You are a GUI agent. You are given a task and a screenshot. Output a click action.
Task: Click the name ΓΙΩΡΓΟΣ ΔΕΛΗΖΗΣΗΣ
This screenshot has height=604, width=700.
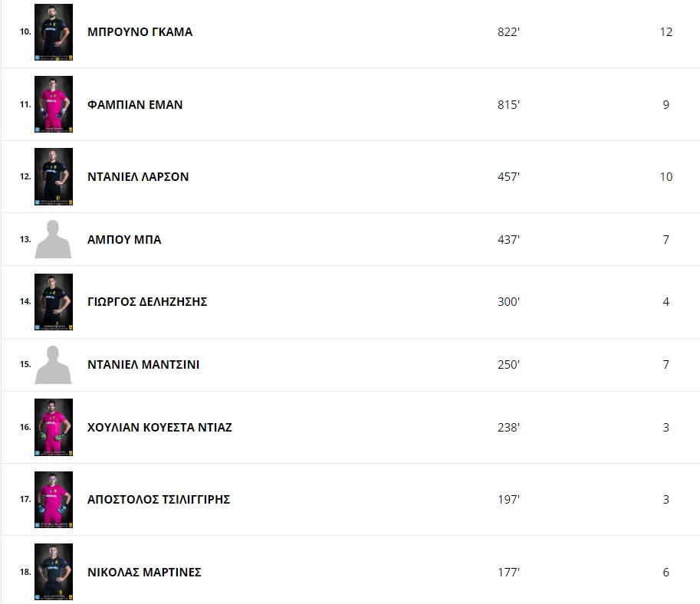point(147,302)
